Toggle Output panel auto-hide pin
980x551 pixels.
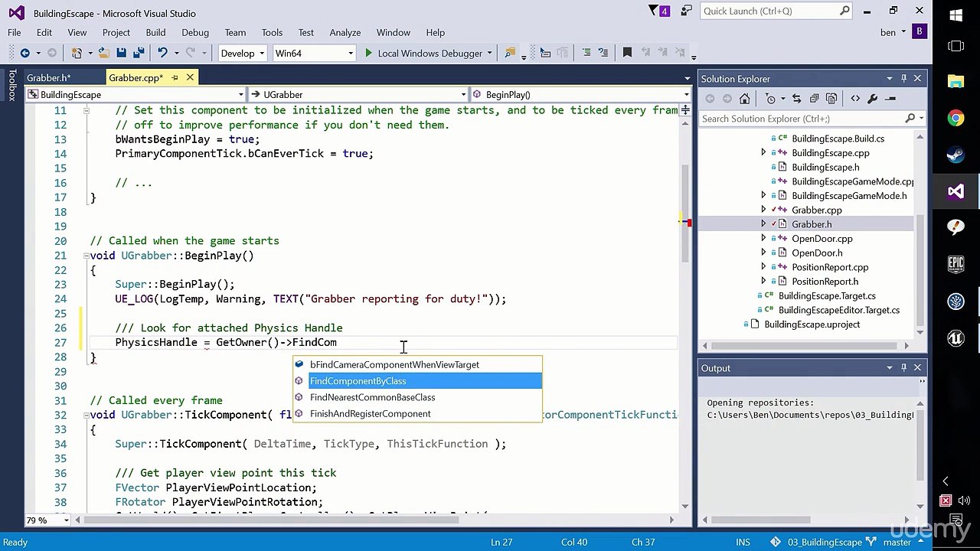903,368
